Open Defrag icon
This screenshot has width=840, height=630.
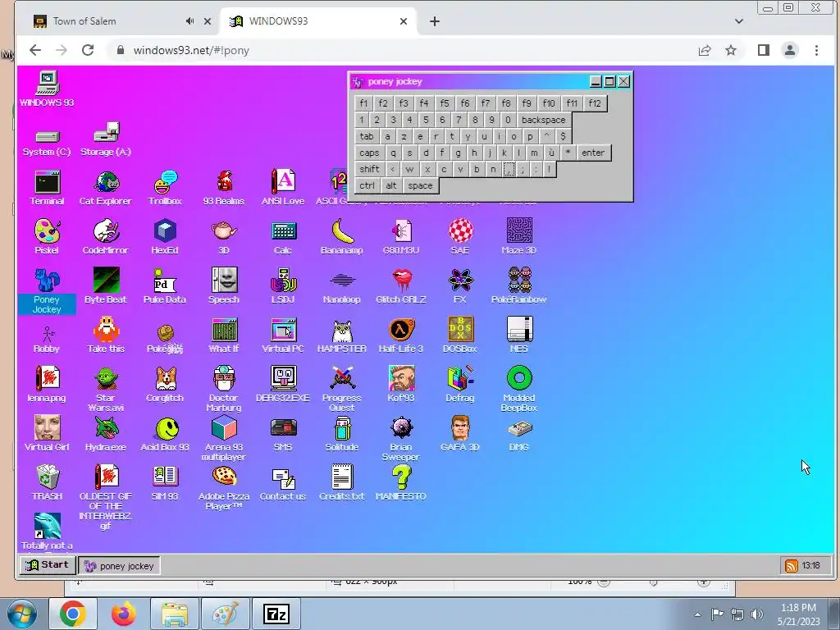pyautogui.click(x=460, y=385)
